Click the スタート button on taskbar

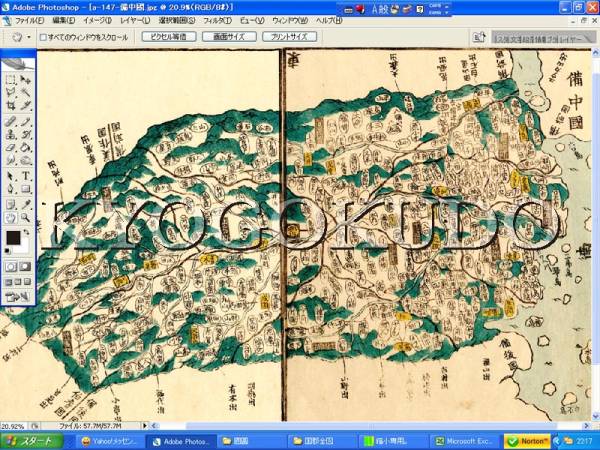(x=32, y=442)
